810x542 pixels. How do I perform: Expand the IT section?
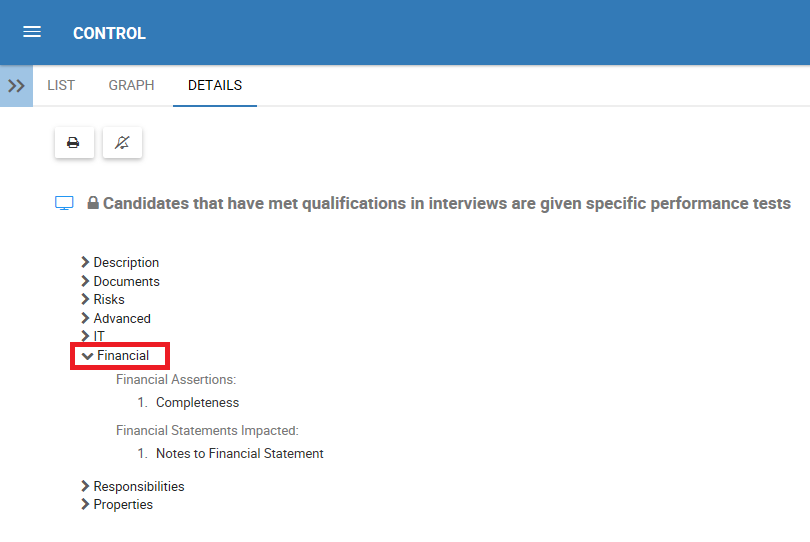click(x=99, y=337)
